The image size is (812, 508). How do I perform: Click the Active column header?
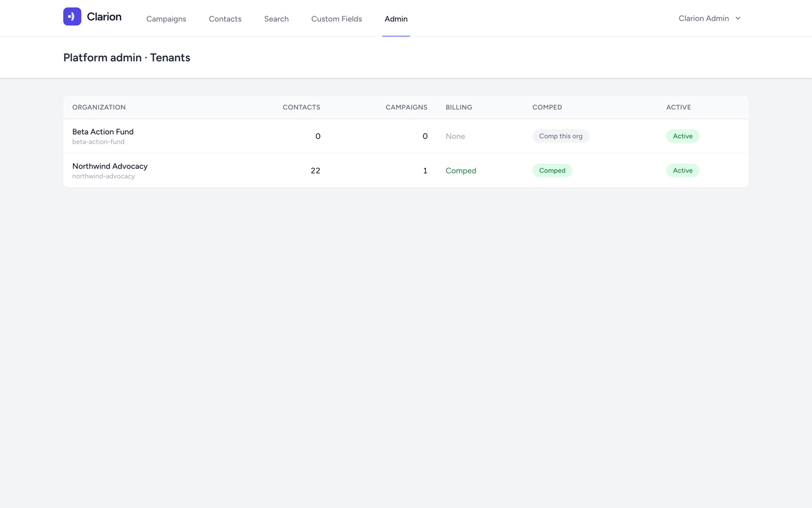tap(679, 107)
